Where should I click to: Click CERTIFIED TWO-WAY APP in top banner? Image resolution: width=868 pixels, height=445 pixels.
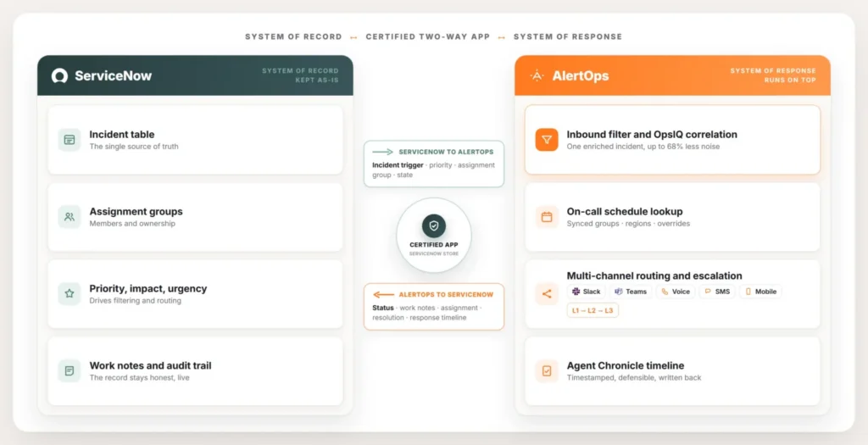tap(428, 36)
